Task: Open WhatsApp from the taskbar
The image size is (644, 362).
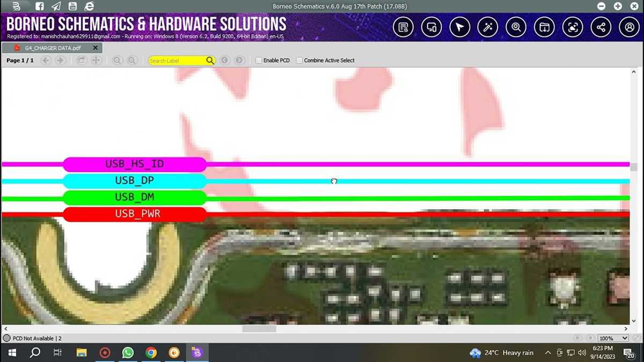Action: click(128, 352)
